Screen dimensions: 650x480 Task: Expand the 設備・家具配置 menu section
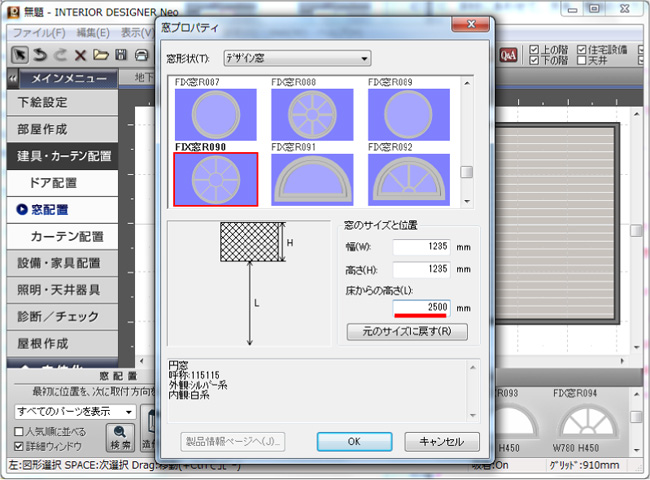click(x=59, y=264)
